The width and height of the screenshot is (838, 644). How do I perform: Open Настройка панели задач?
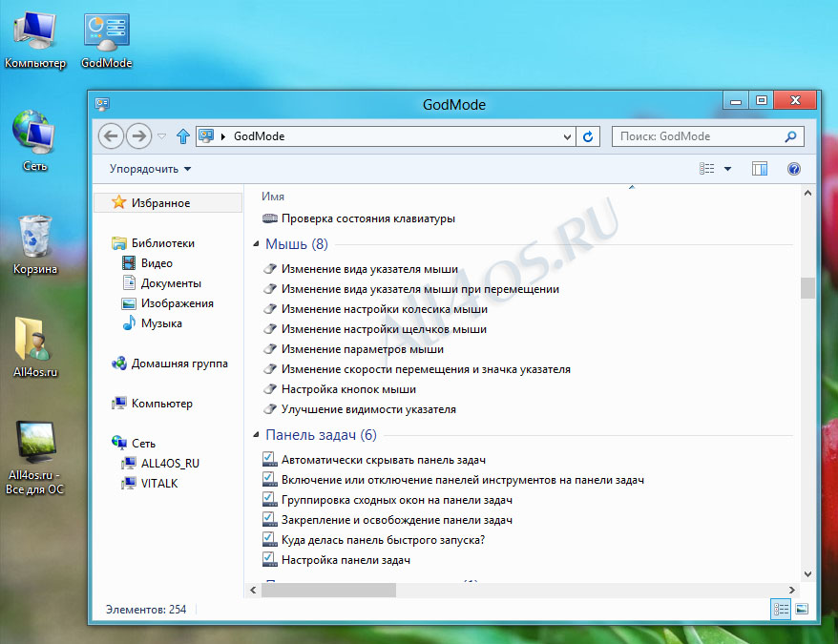click(x=337, y=560)
